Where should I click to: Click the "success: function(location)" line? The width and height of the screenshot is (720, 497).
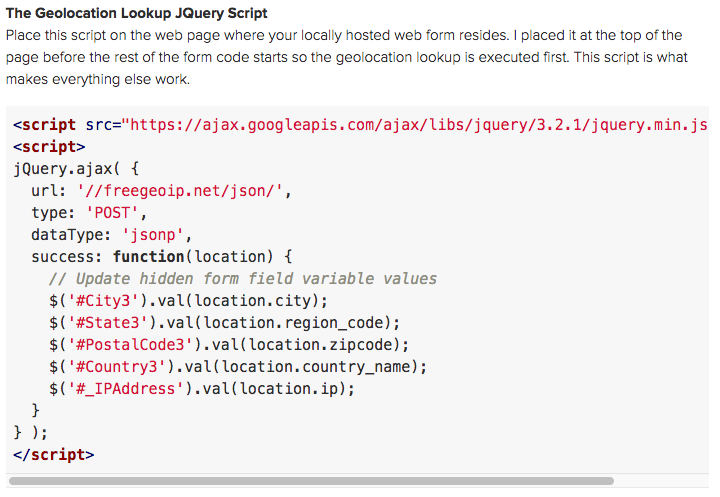coord(162,256)
